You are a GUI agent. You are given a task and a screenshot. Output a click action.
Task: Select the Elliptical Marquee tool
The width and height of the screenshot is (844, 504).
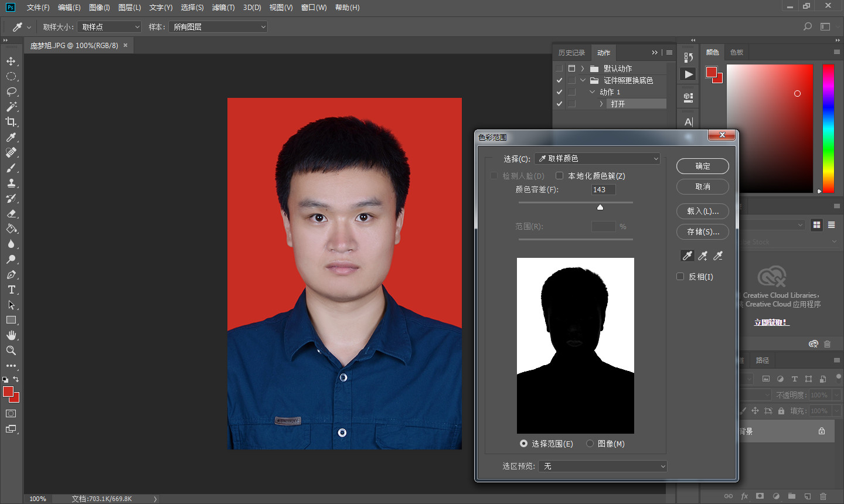point(11,76)
